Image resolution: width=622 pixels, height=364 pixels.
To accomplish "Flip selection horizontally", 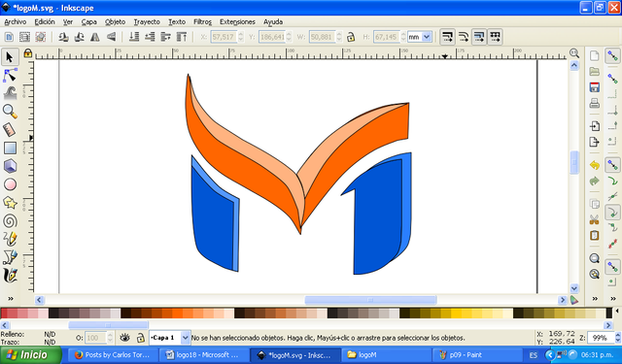I will pos(95,37).
